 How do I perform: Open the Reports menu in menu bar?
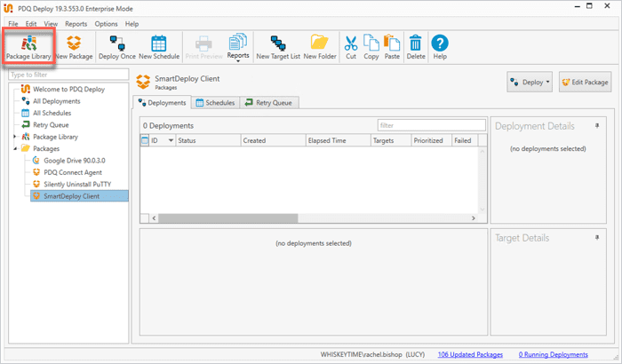(76, 24)
